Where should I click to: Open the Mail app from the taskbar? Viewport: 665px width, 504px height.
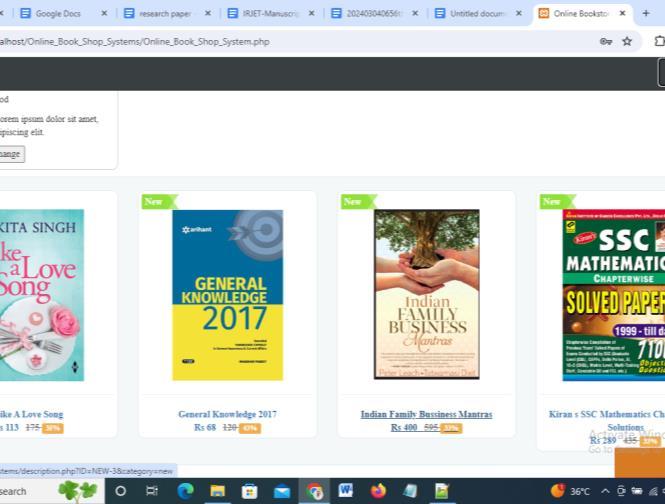point(282,492)
